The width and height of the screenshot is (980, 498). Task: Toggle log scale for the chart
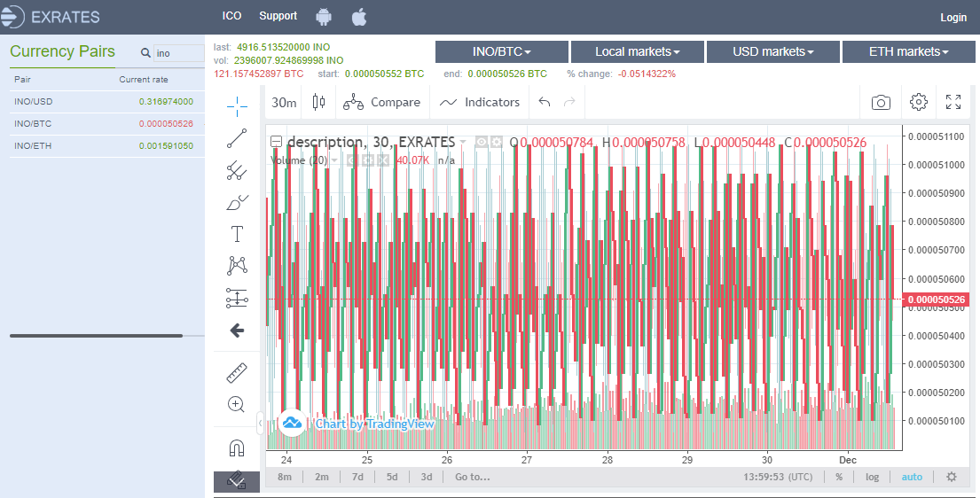point(873,477)
